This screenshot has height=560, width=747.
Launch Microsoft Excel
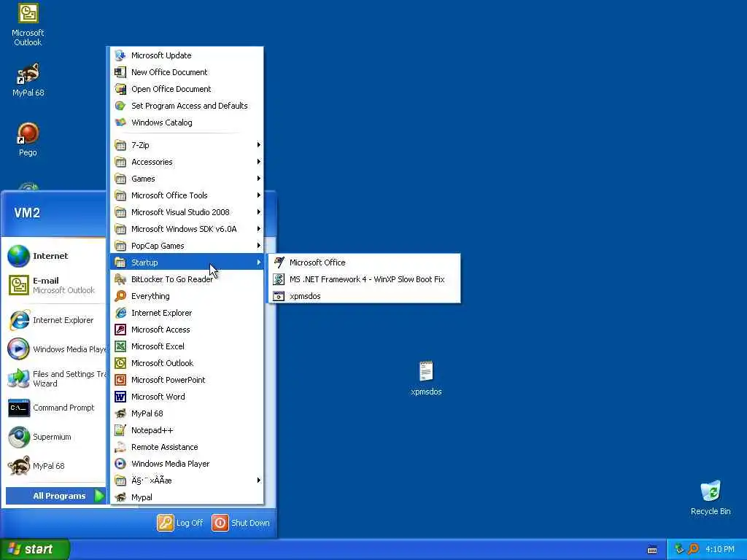pos(187,346)
